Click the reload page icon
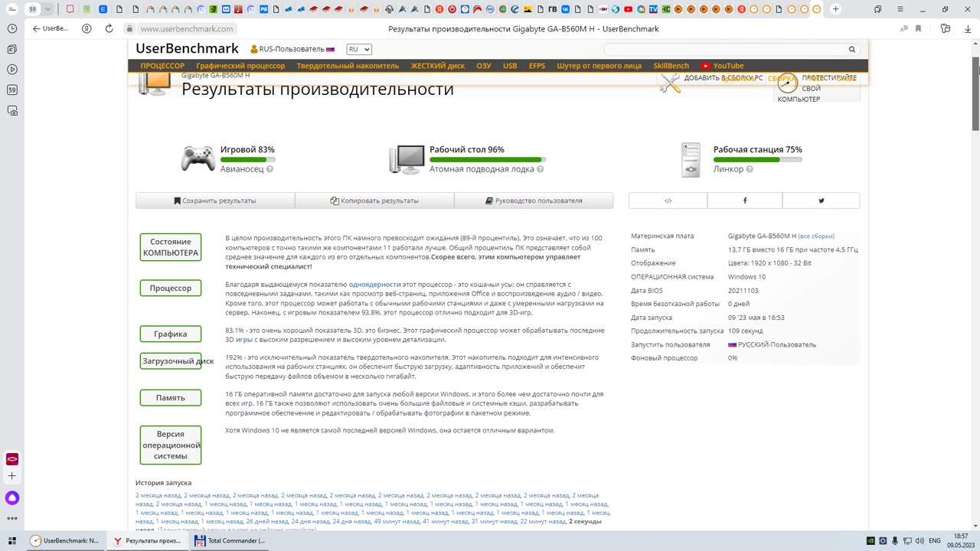Screen dimensions: 980x551 (x=109, y=28)
